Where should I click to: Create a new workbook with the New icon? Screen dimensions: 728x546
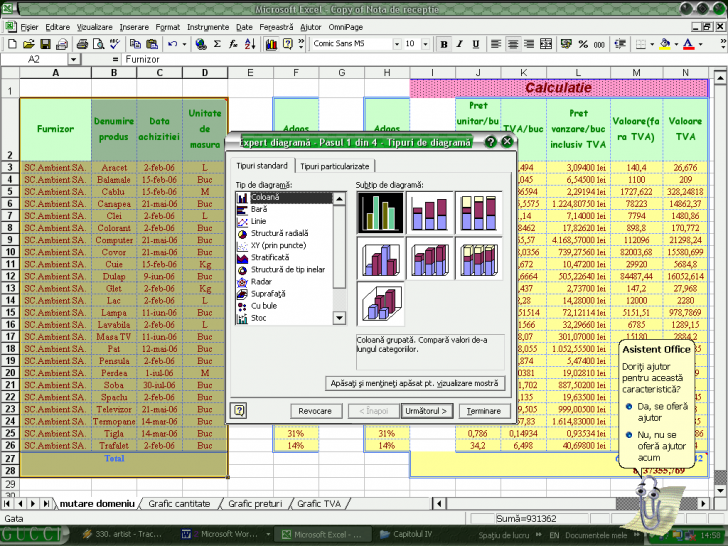click(13, 44)
